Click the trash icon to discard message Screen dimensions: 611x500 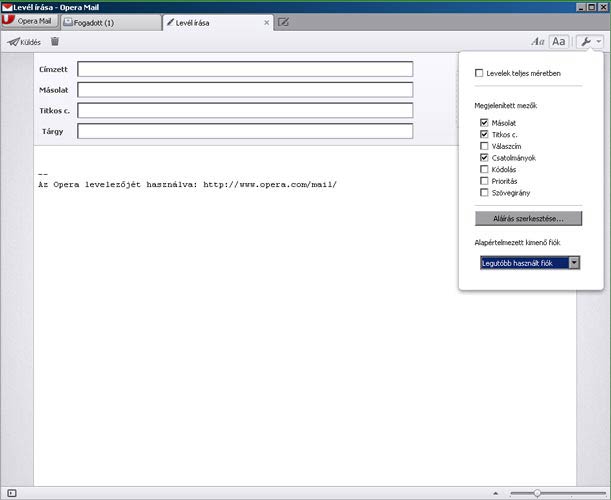[55, 42]
